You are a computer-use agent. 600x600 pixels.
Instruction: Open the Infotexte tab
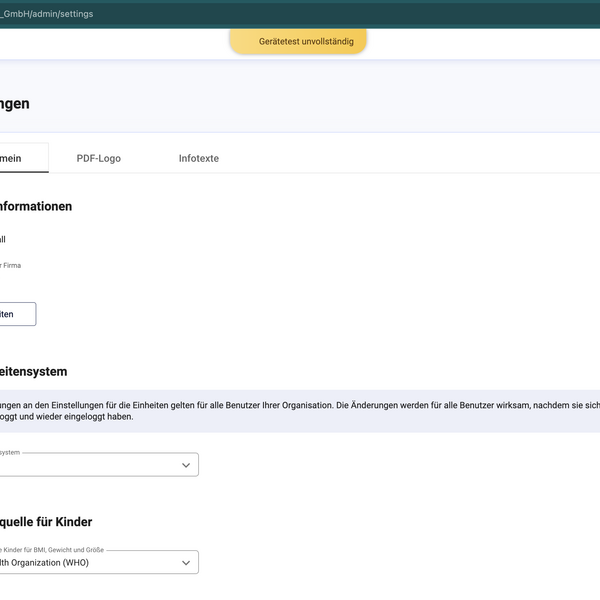(x=199, y=158)
